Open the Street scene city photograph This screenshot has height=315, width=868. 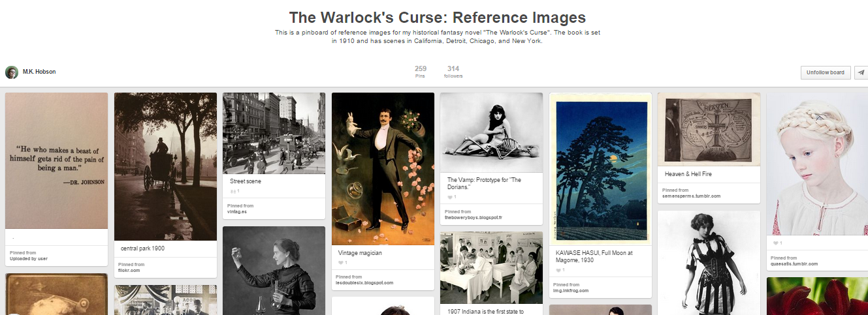(x=274, y=133)
